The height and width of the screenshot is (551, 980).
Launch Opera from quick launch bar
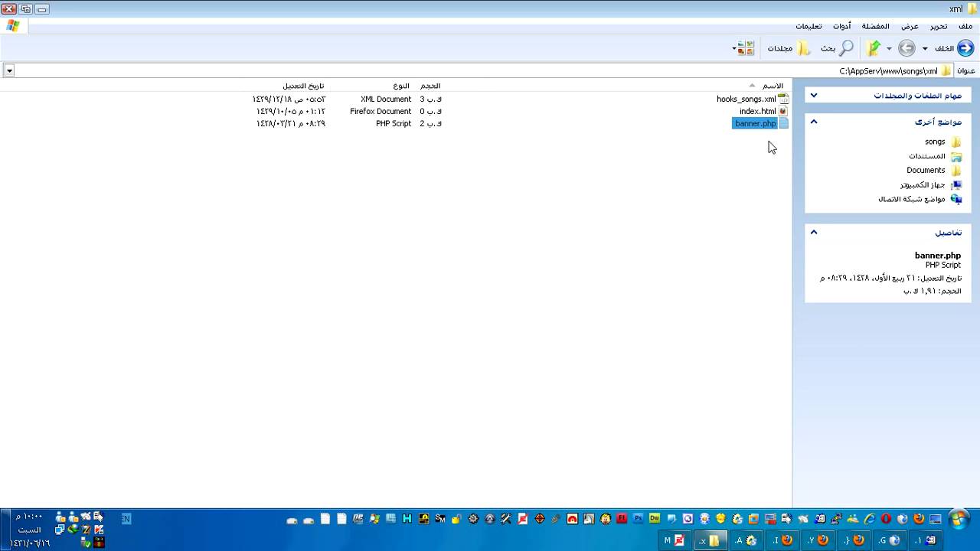(x=886, y=519)
